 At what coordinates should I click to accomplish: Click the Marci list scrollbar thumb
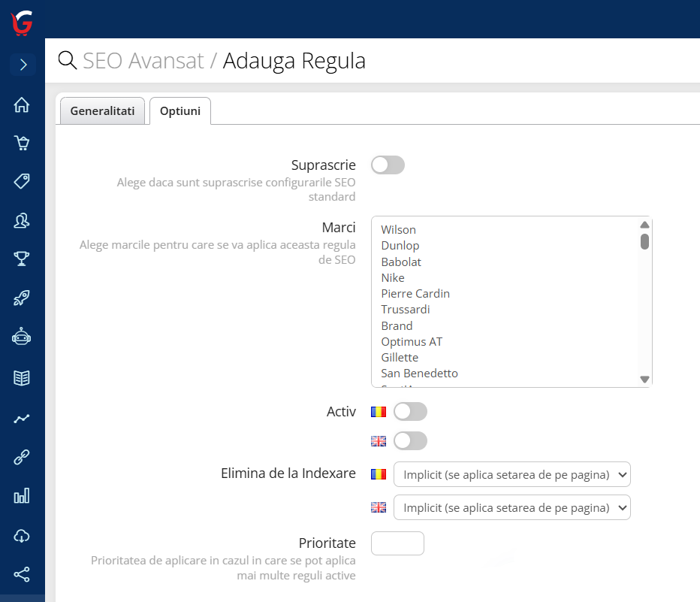point(644,241)
